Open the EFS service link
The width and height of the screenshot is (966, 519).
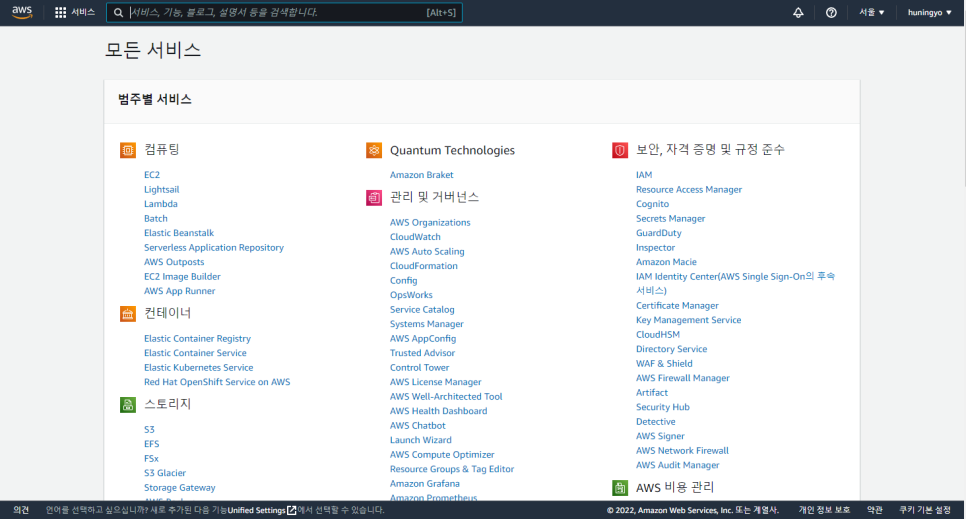tap(152, 444)
